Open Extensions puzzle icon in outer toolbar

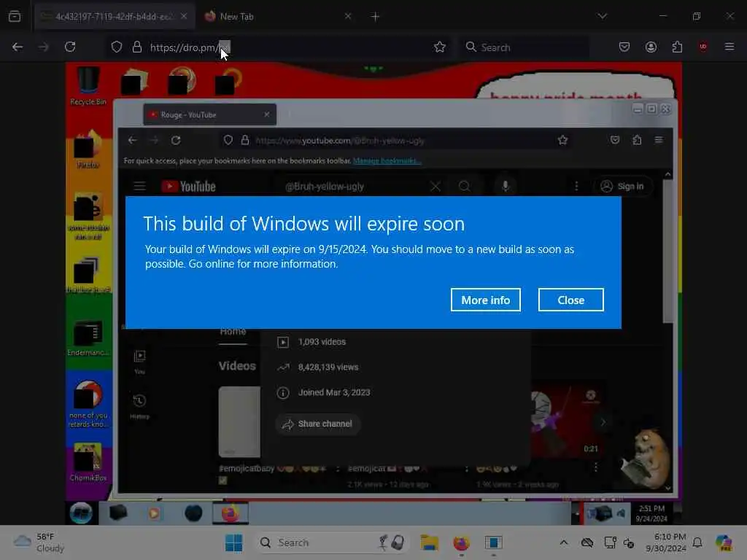tap(677, 47)
